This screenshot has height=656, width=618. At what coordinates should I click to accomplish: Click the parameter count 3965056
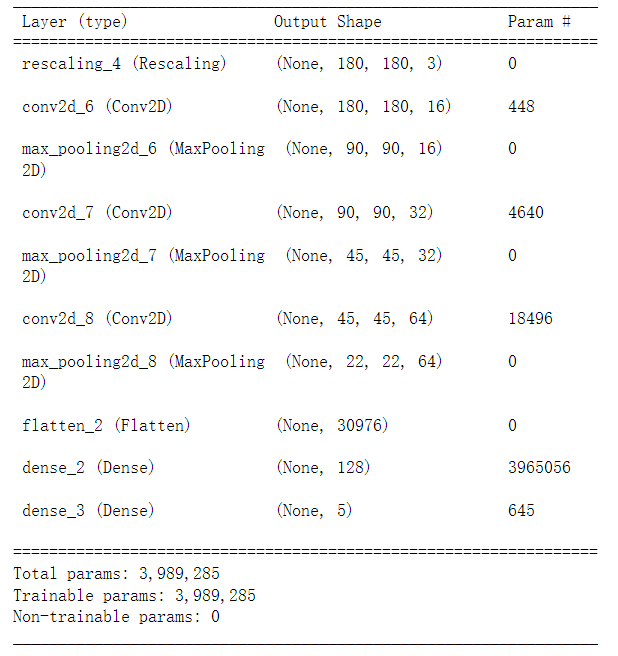click(539, 467)
